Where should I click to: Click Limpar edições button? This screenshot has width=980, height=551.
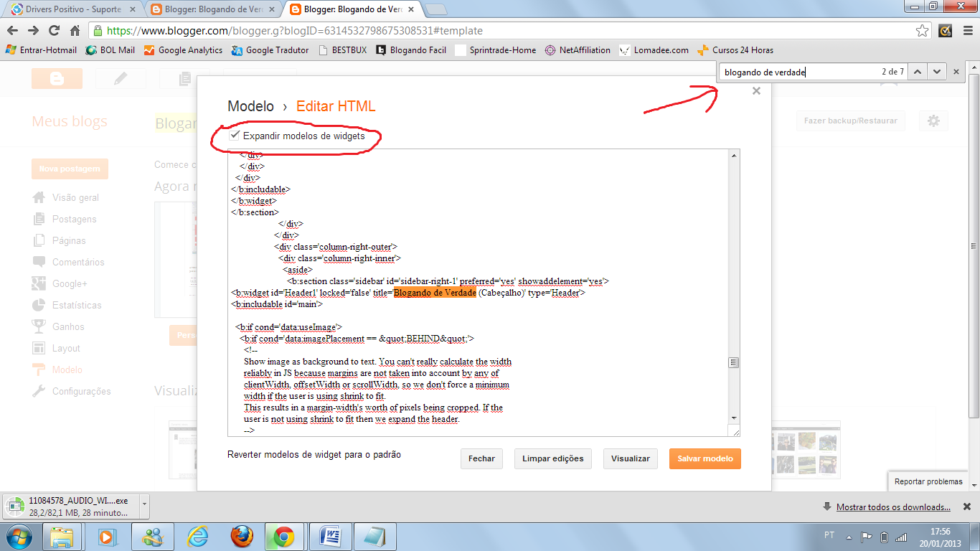[x=552, y=458]
